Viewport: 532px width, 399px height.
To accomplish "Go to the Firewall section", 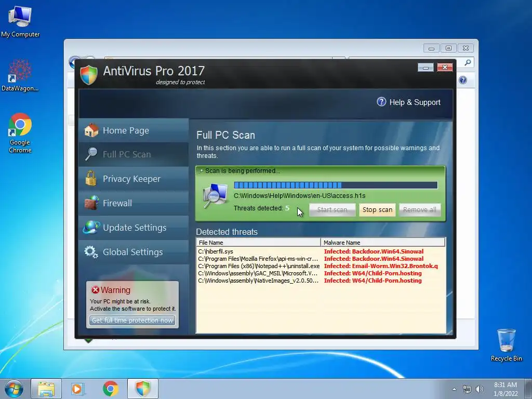I will coord(134,203).
